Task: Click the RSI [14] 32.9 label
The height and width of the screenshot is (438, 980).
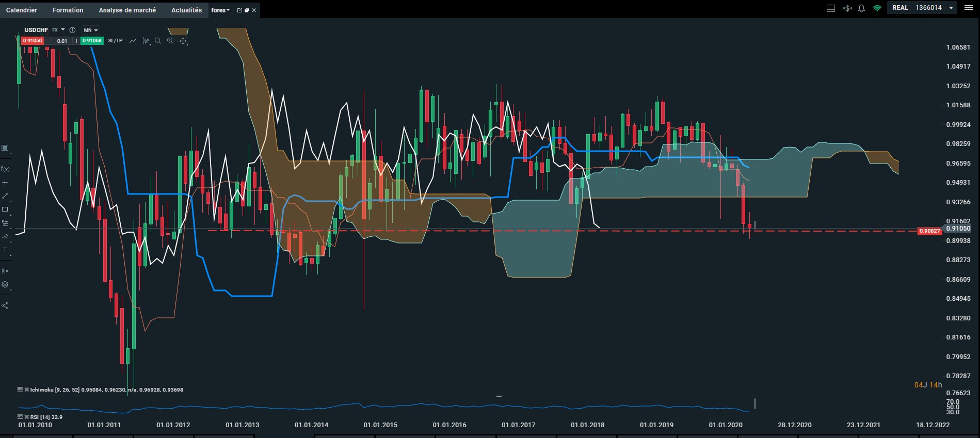Action: 46,417
